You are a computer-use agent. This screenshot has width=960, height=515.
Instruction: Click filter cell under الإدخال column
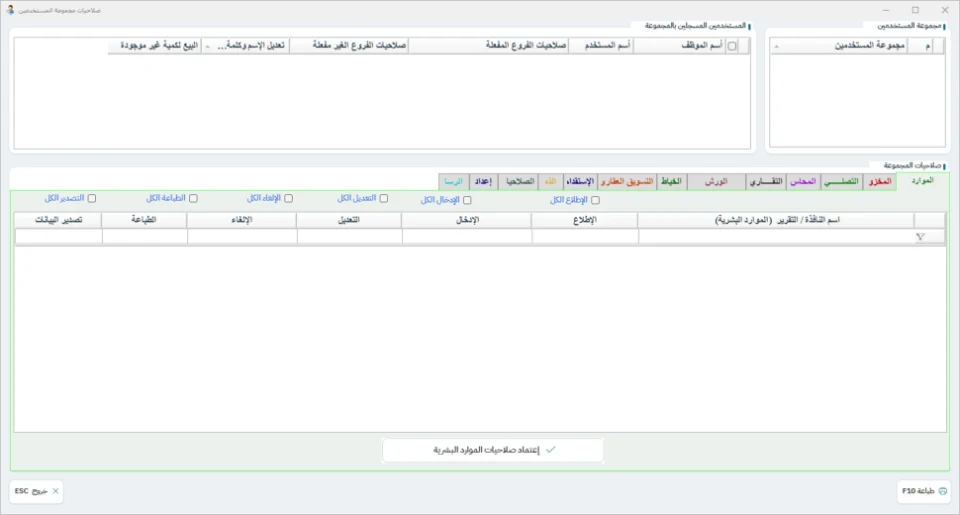[x=467, y=237]
